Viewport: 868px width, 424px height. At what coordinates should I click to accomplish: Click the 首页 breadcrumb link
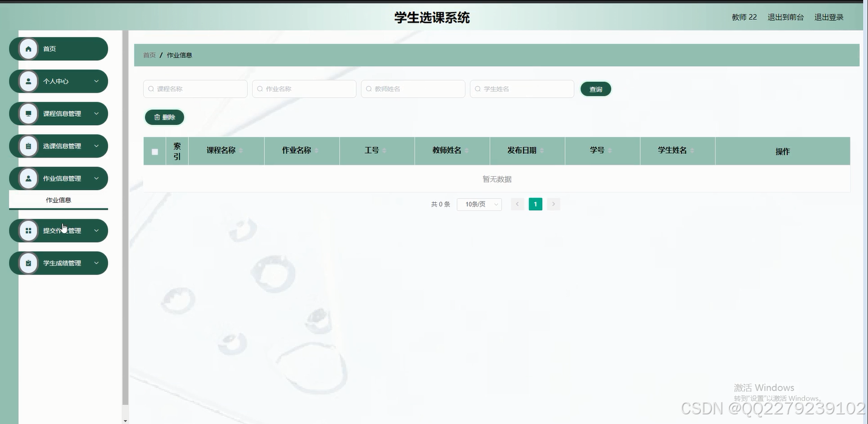(149, 55)
